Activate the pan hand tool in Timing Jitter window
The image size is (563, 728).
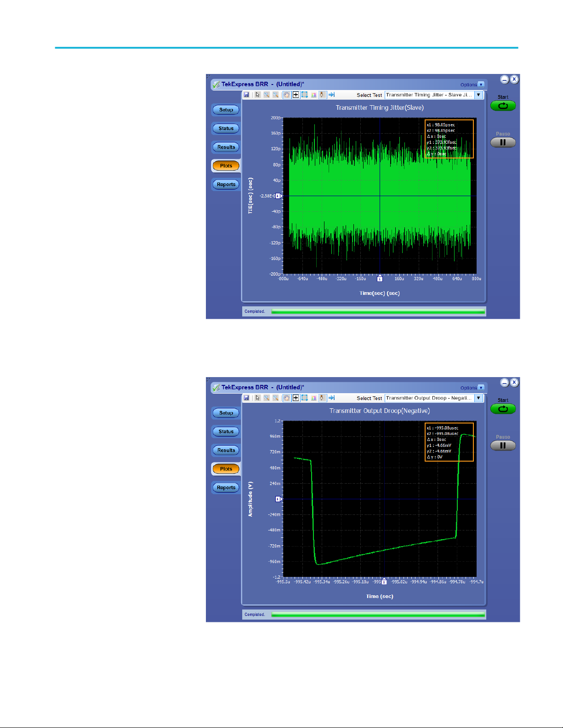coord(286,95)
